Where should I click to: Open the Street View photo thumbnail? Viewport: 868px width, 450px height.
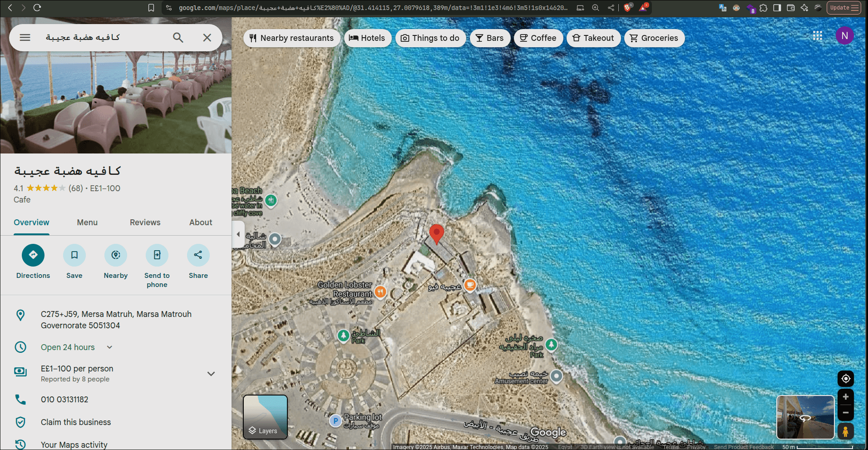pos(805,417)
